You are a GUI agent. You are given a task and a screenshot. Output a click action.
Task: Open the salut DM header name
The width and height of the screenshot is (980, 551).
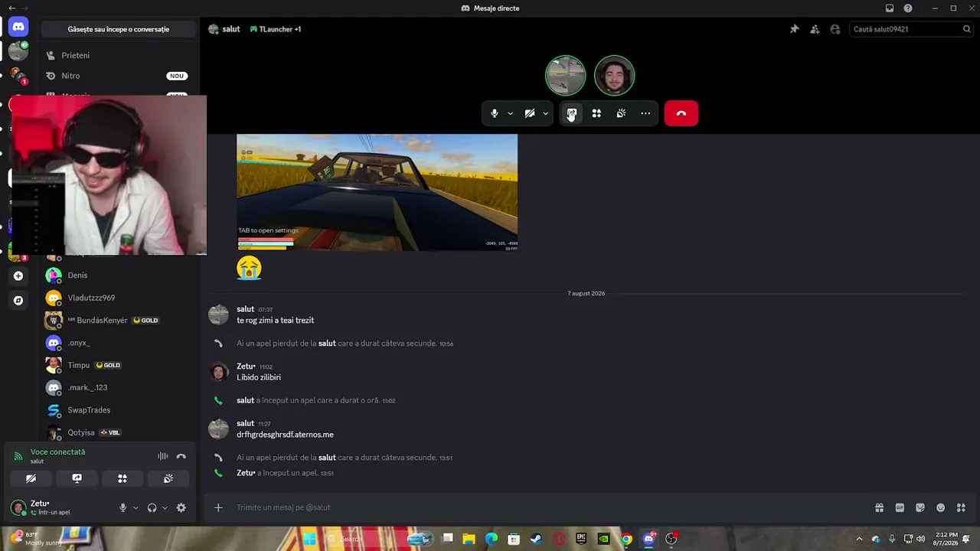click(x=231, y=29)
